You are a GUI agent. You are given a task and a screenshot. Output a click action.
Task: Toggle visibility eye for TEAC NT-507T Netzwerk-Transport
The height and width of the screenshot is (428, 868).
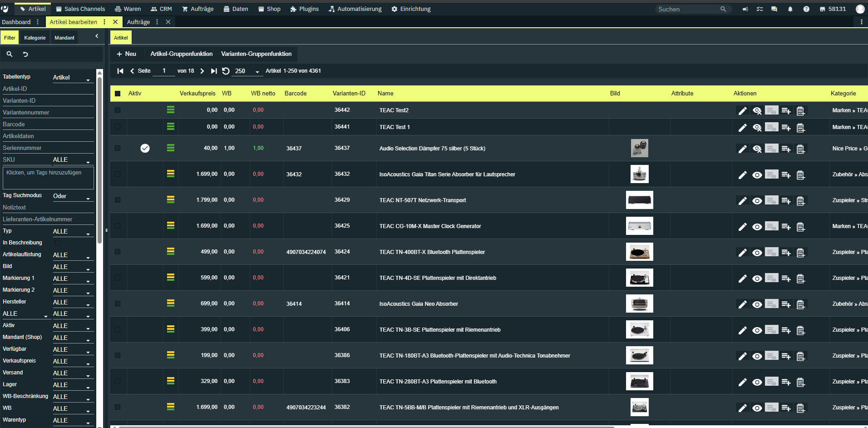(757, 200)
